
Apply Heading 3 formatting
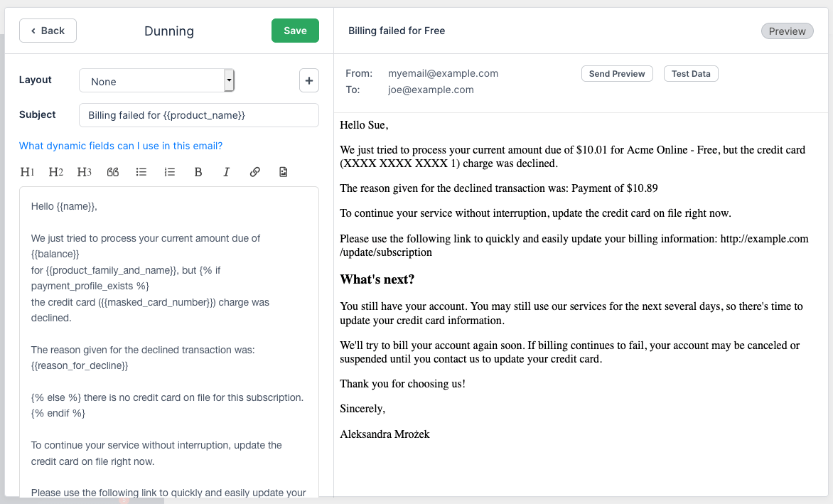(x=84, y=172)
